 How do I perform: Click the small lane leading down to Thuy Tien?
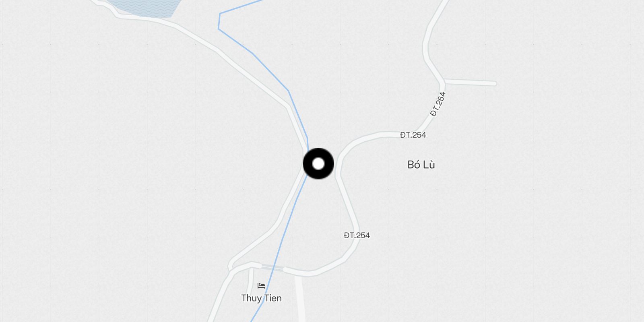[x=250, y=282]
